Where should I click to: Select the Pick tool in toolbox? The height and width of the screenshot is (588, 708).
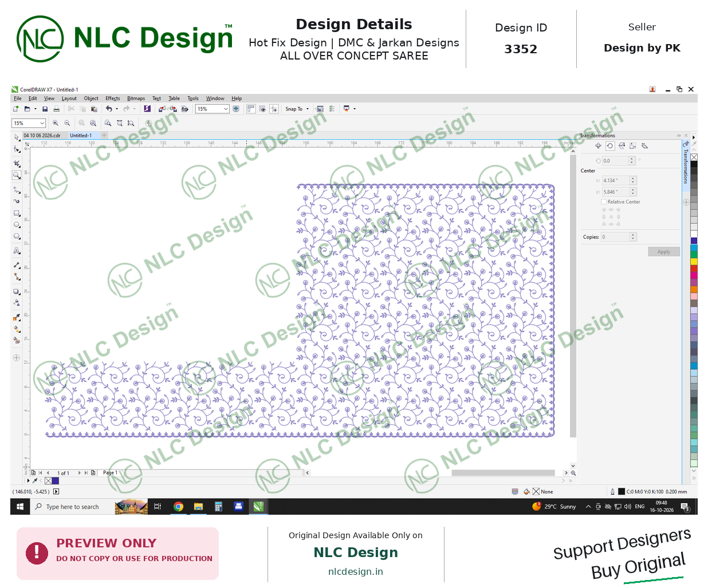tap(17, 137)
